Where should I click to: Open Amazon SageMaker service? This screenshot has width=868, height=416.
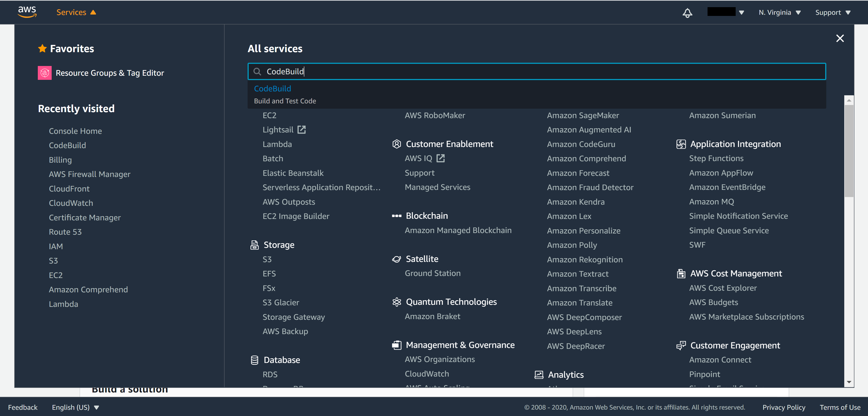[x=583, y=115]
